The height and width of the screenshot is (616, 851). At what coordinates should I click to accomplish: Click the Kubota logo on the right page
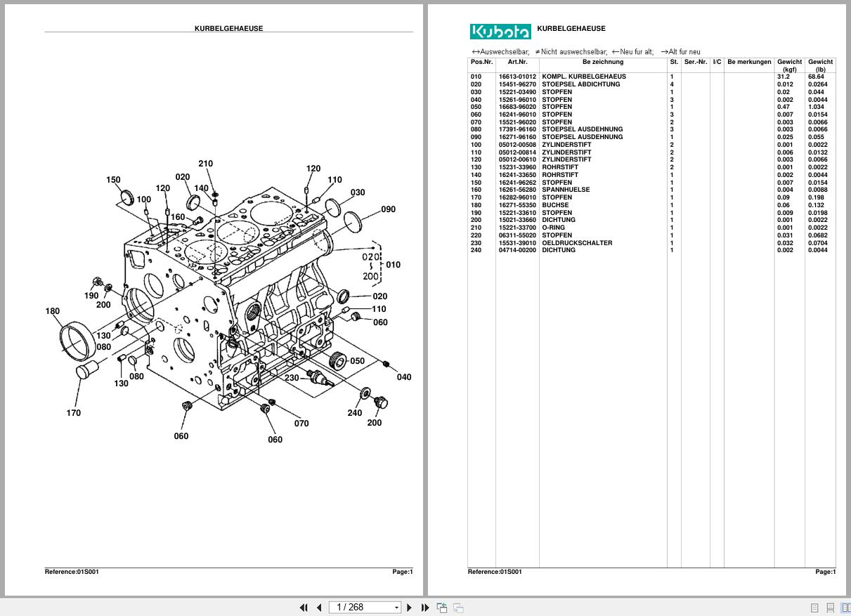(x=500, y=31)
